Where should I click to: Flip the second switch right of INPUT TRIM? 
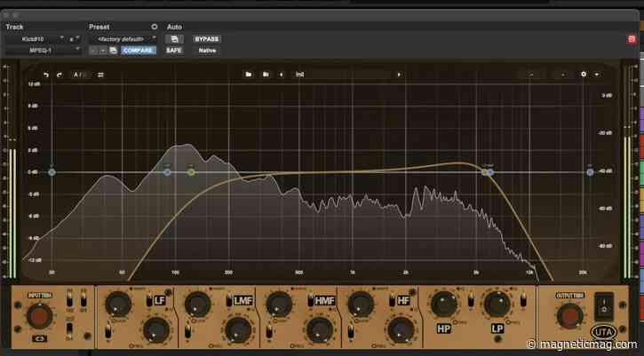click(x=83, y=300)
